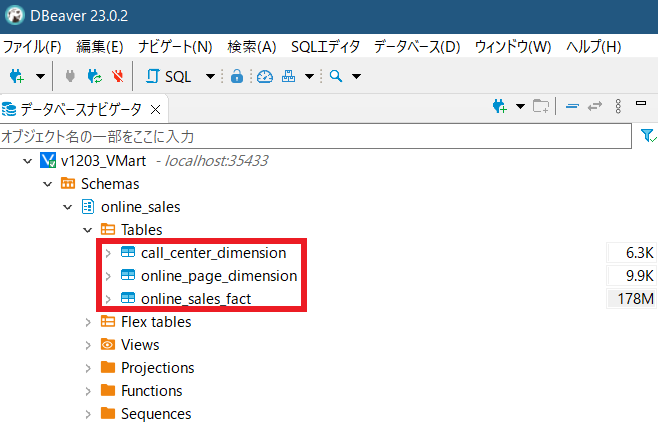The width and height of the screenshot is (658, 425).
Task: Select the Schemas folder
Action: [x=110, y=184]
